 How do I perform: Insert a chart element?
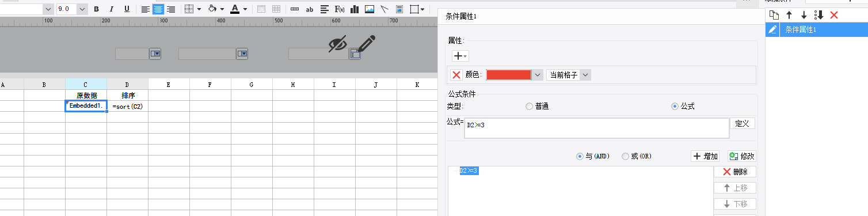pos(355,9)
